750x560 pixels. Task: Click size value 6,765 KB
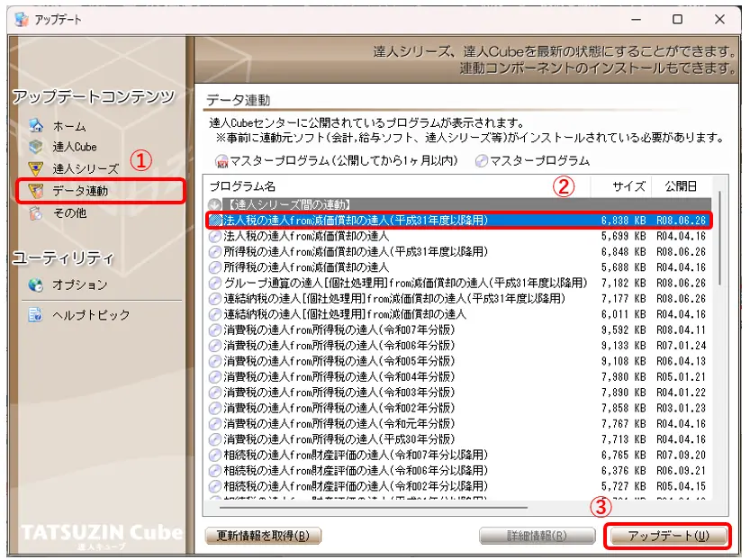click(624, 455)
